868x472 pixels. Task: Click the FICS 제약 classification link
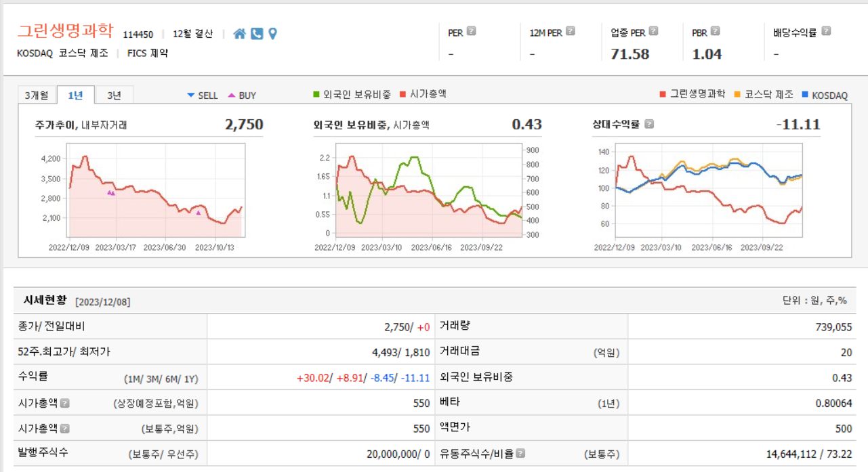pyautogui.click(x=147, y=53)
